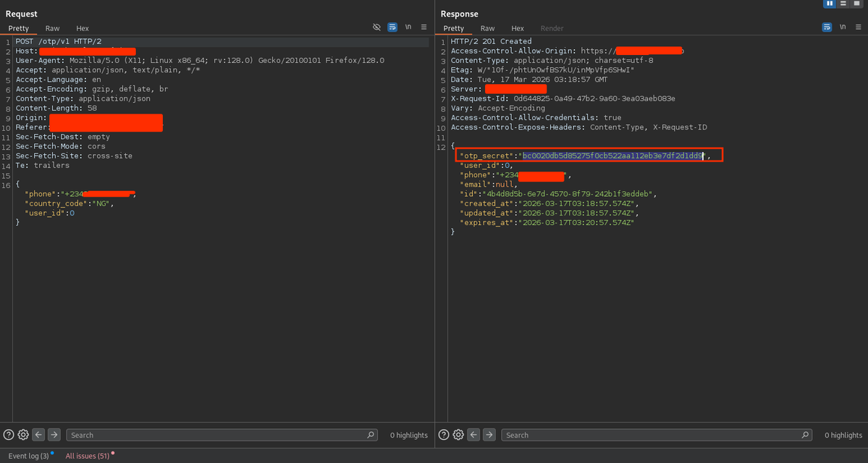Click the Request panel title

click(22, 14)
